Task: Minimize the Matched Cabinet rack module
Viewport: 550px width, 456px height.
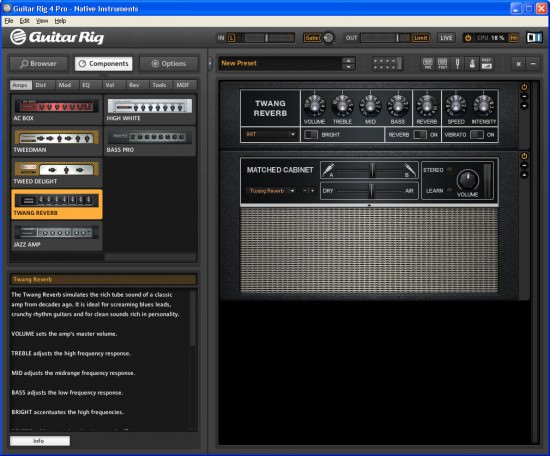Action: [524, 166]
